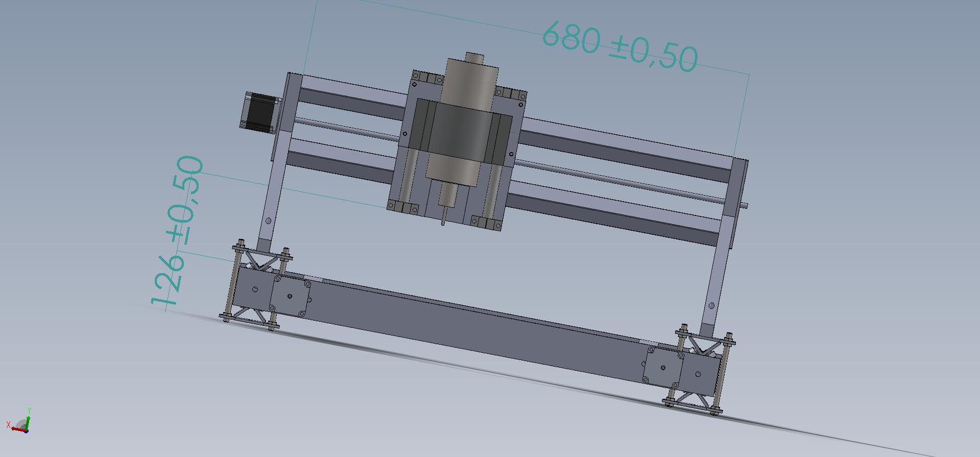Select the "680 ±0,50" dimension text
This screenshot has width=980, height=457.
[x=619, y=46]
